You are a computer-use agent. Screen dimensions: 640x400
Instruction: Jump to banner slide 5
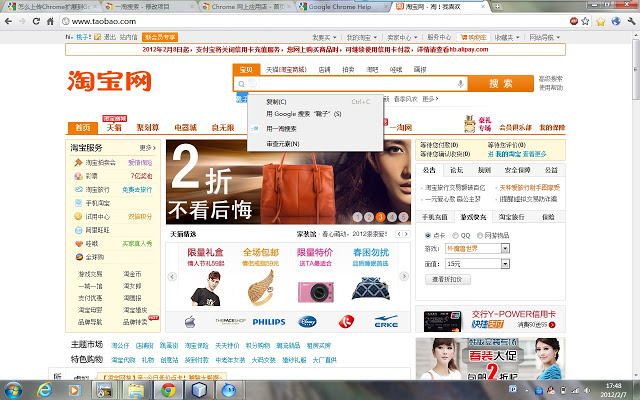[403, 217]
